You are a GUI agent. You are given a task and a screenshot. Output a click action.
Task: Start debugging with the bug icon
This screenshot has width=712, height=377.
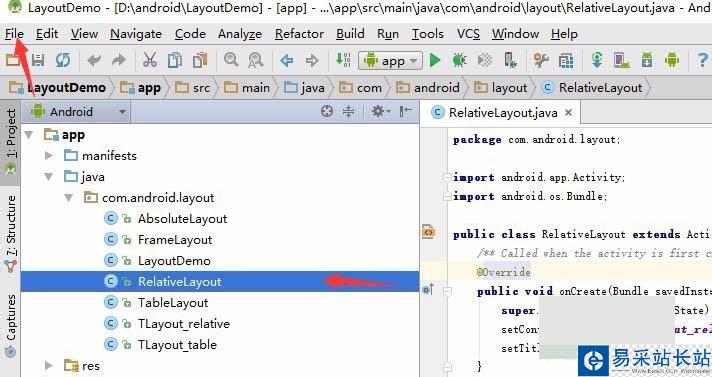point(460,60)
